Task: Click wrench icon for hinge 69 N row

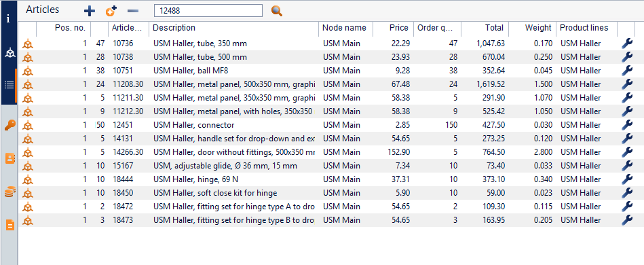Action: (x=627, y=179)
